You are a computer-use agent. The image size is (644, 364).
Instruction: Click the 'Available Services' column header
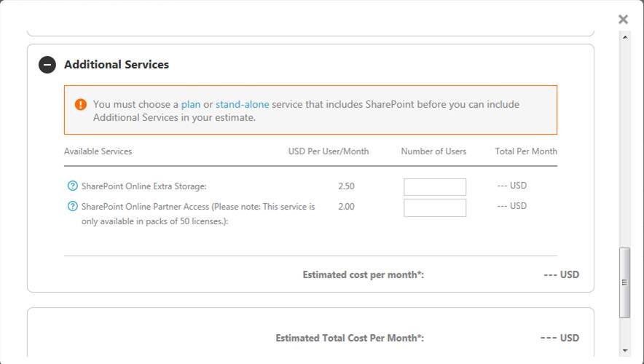point(98,151)
